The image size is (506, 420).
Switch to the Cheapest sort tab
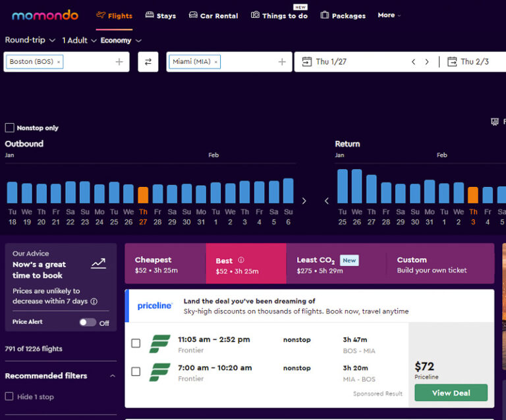coord(165,265)
